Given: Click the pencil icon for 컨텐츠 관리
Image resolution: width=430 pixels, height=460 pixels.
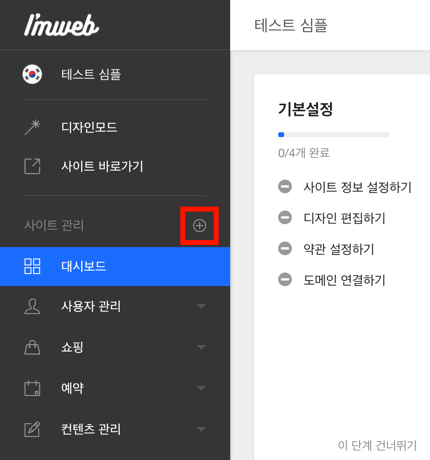Looking at the screenshot, I should 32,429.
